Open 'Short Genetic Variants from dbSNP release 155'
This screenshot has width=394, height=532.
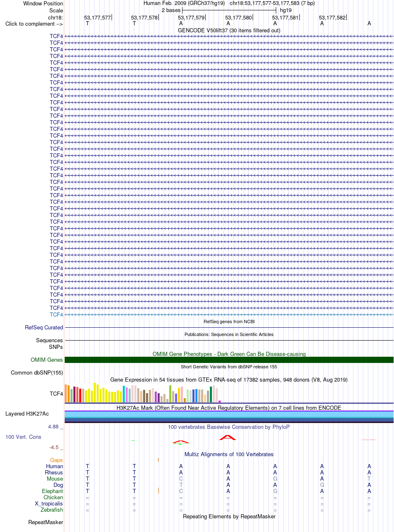(x=229, y=367)
